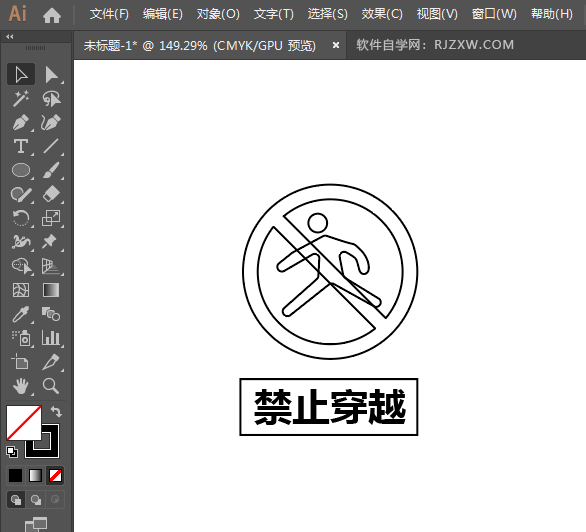Collapse the toolbar with double arrows
The image size is (586, 532).
pos(10,36)
